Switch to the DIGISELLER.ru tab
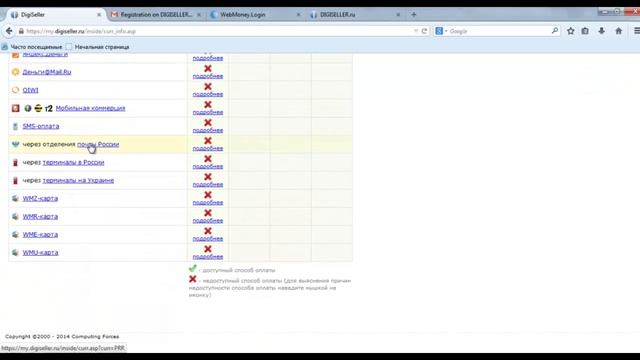Image resolution: width=640 pixels, height=360 pixels. [x=354, y=15]
